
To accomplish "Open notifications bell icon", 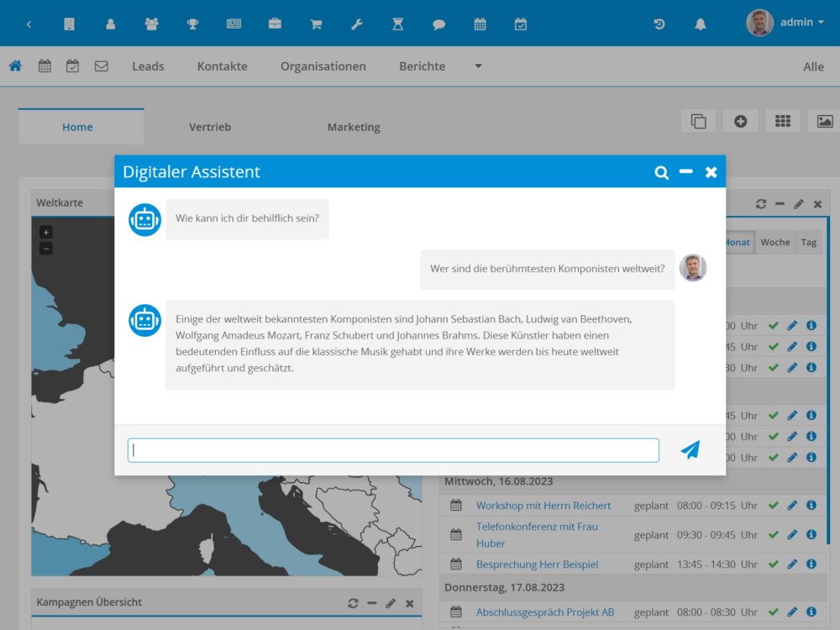I will coord(700,24).
